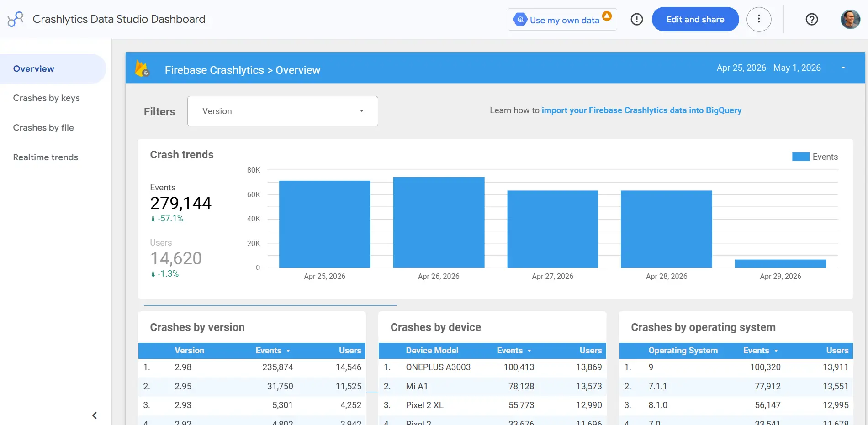
Task: Select version 2.93 row
Action: [x=252, y=405]
